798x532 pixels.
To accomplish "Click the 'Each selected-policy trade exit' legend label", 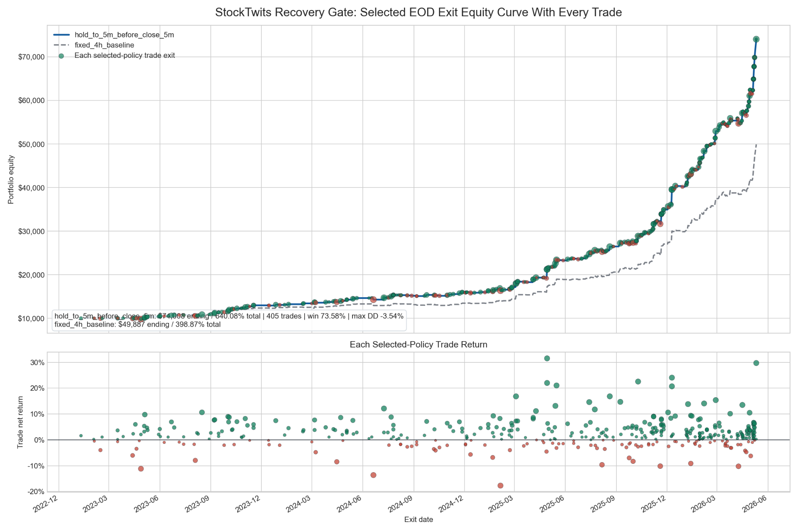I will [125, 55].
